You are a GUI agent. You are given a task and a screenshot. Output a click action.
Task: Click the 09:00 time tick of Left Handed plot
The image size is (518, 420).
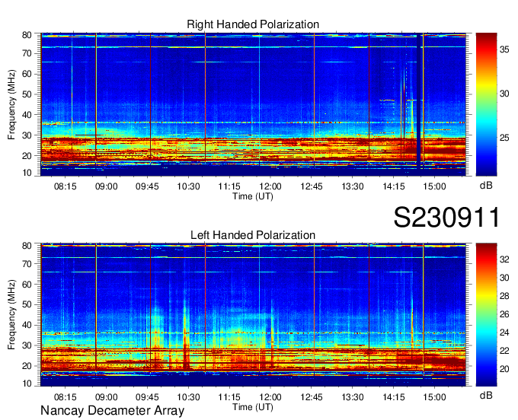[107, 397]
